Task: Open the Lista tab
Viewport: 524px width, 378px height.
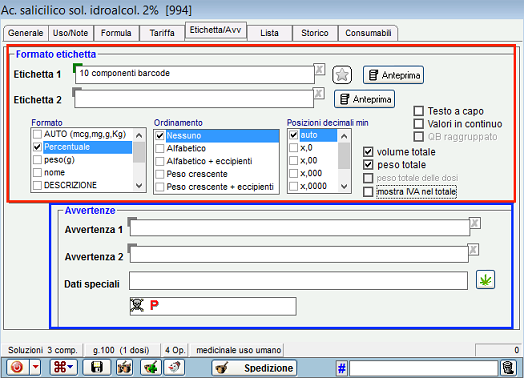Action: point(269,33)
